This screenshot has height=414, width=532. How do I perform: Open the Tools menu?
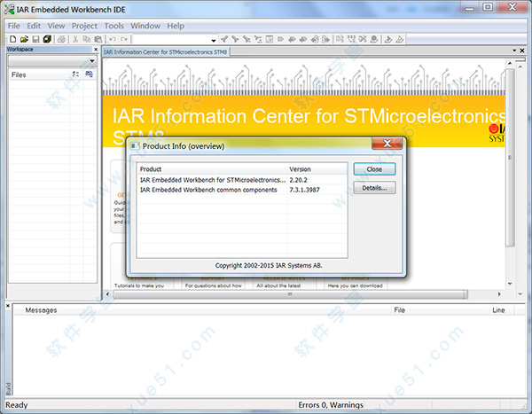point(114,26)
